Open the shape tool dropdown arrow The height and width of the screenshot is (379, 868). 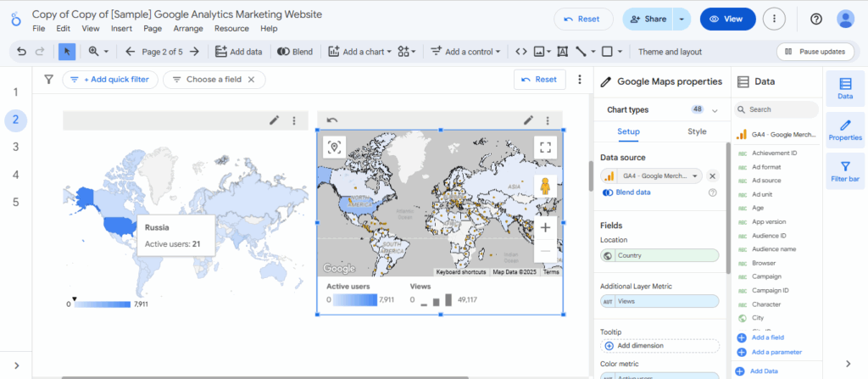click(x=620, y=52)
